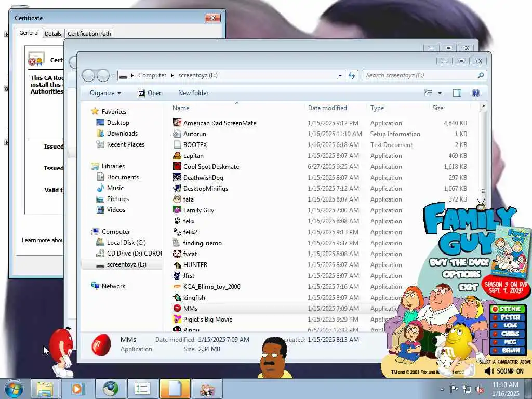Open the Organize dropdown menu
Viewport: 532px width, 399px height.
pyautogui.click(x=105, y=93)
